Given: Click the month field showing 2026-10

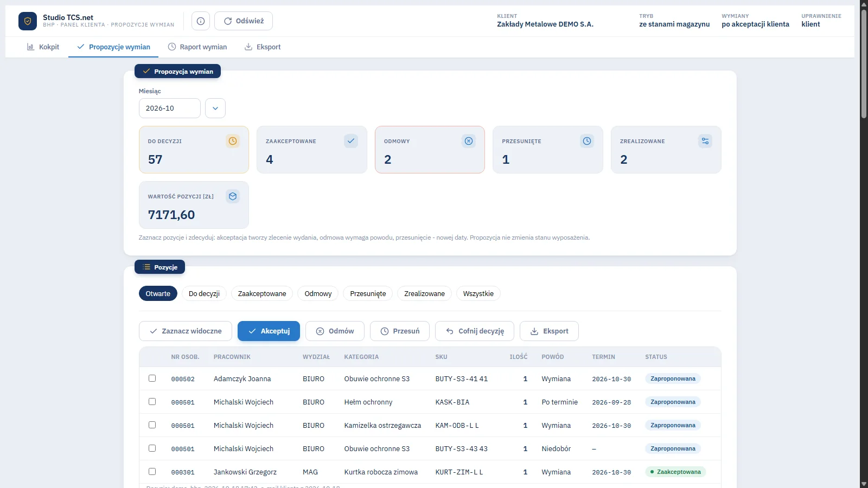Looking at the screenshot, I should tap(170, 108).
